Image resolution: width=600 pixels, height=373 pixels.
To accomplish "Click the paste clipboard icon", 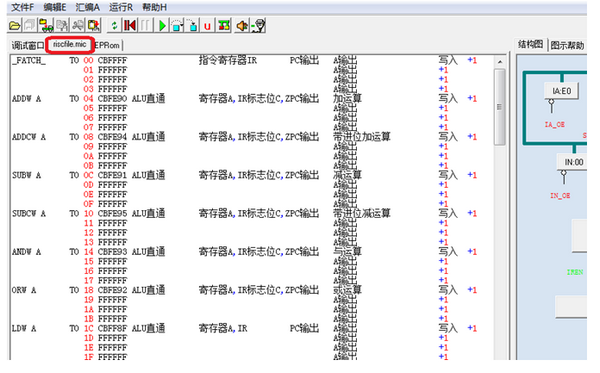I will coord(94,26).
